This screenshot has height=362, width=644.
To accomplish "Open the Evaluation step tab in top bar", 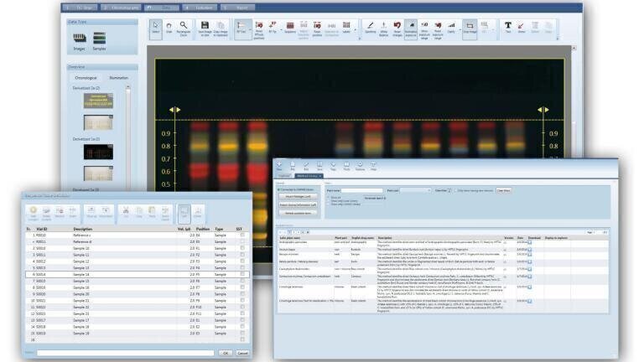I will coord(201,8).
